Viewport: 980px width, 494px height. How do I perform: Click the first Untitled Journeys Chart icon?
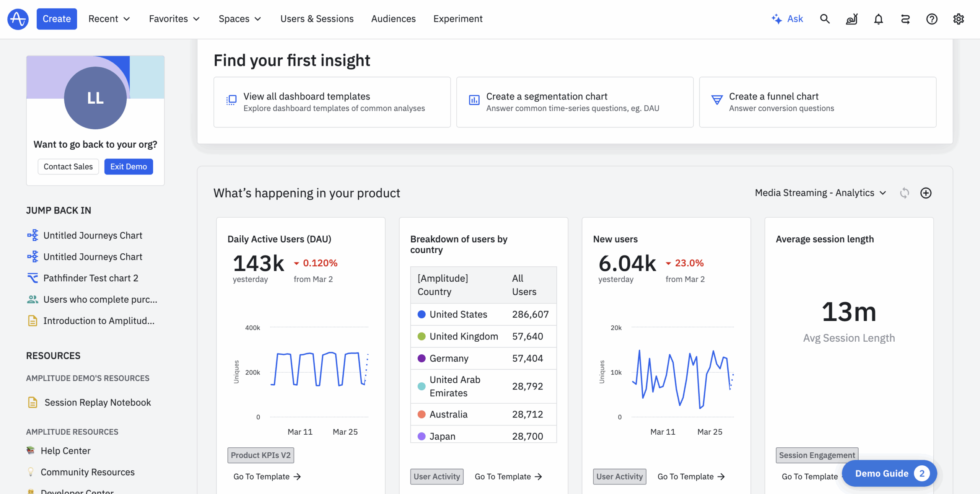pos(33,235)
